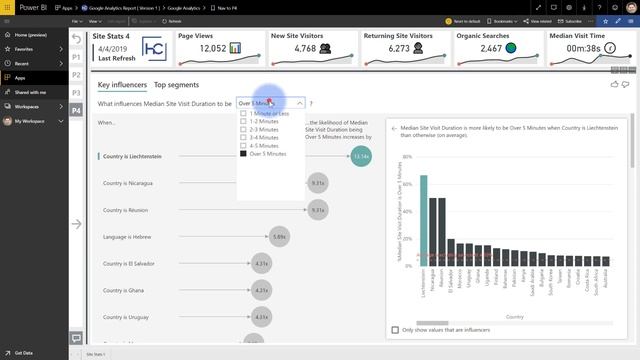Open the View menu
This screenshot has height=360, width=640.
[x=95, y=21]
